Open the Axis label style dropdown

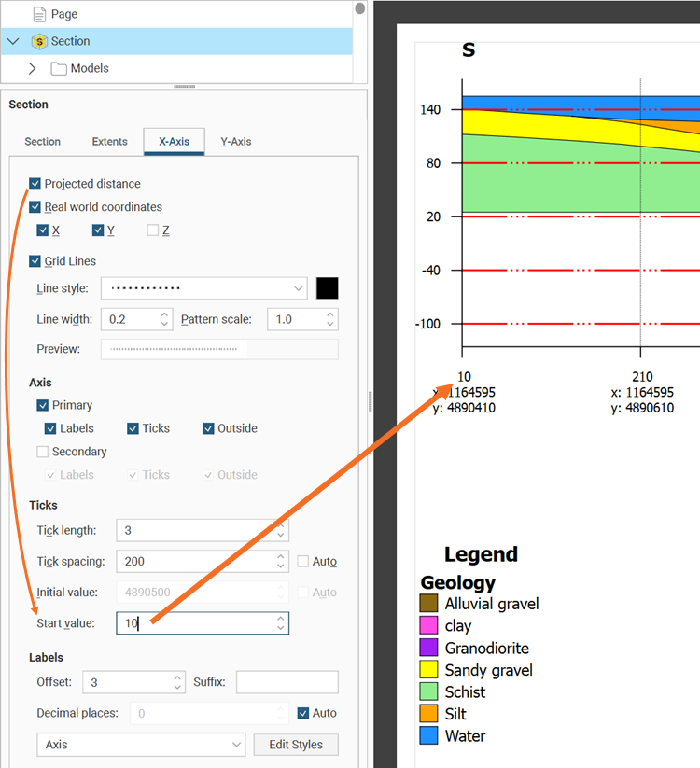[140, 745]
